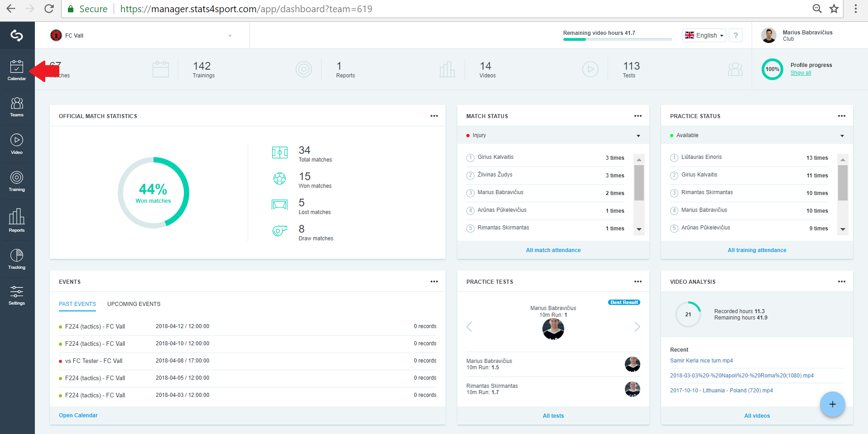Open Official Match Statistics options menu

[x=434, y=116]
